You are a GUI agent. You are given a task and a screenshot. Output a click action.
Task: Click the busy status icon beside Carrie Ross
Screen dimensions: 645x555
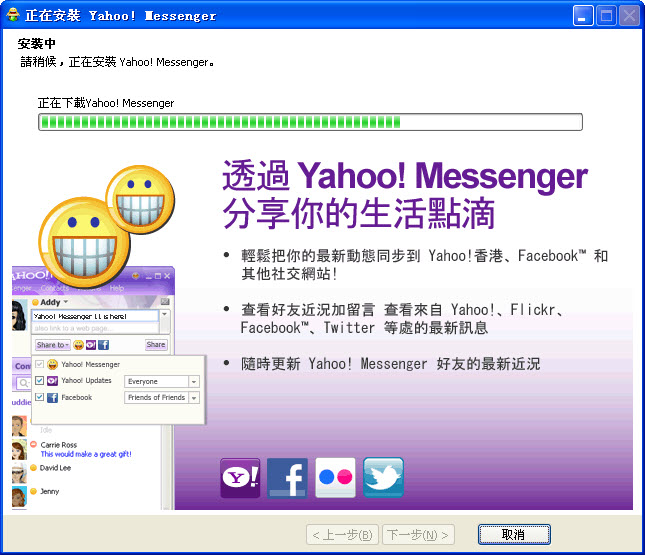[34, 444]
